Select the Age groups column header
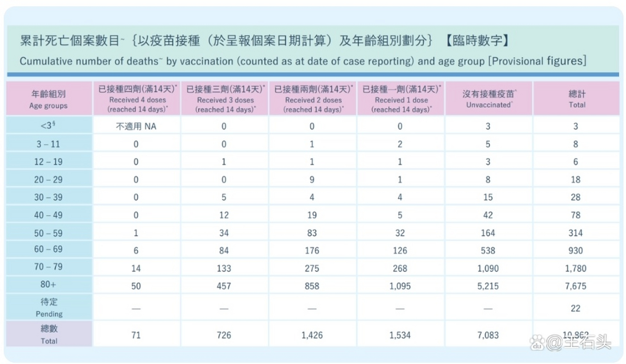 click(48, 99)
